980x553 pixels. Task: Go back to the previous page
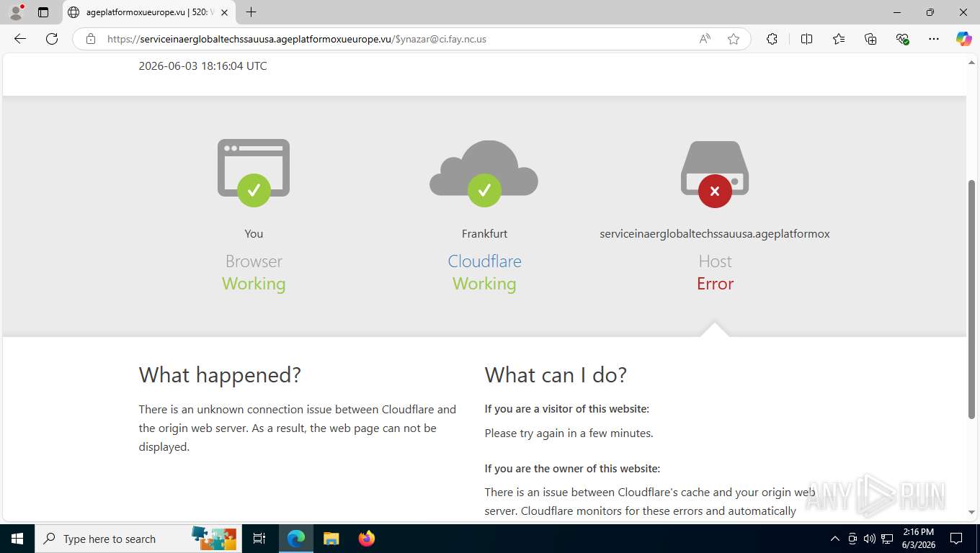pos(20,39)
